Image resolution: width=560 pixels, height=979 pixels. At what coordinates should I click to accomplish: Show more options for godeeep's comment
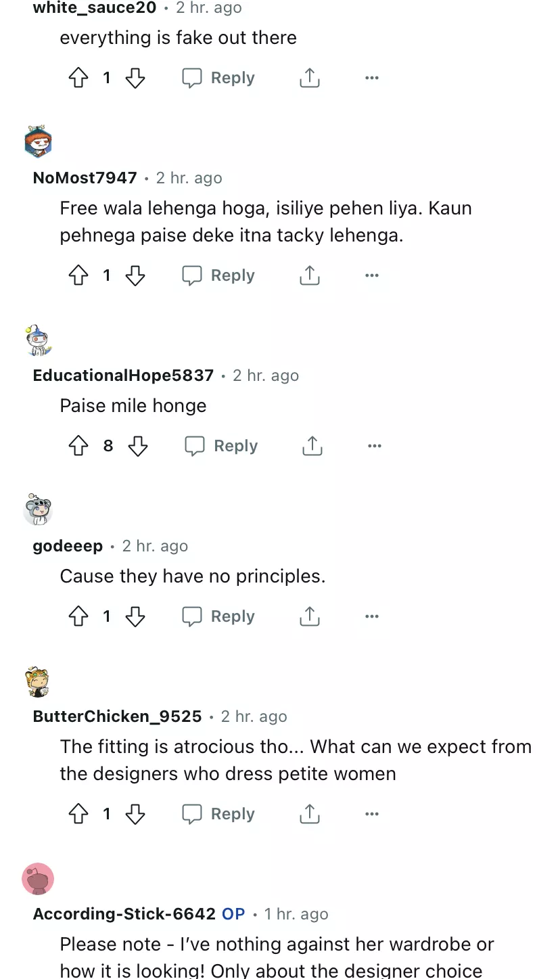tap(371, 617)
